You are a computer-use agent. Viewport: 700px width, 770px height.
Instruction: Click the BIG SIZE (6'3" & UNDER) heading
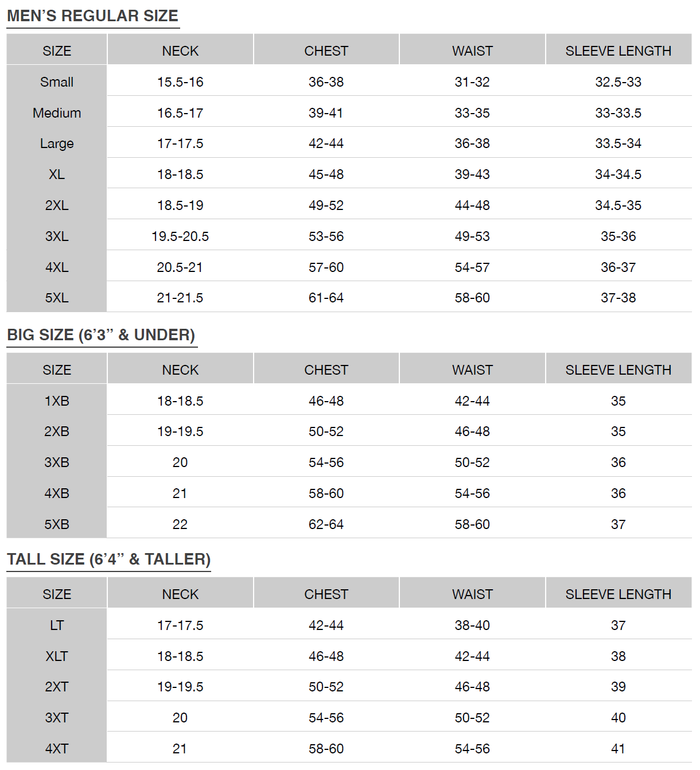[x=101, y=335]
